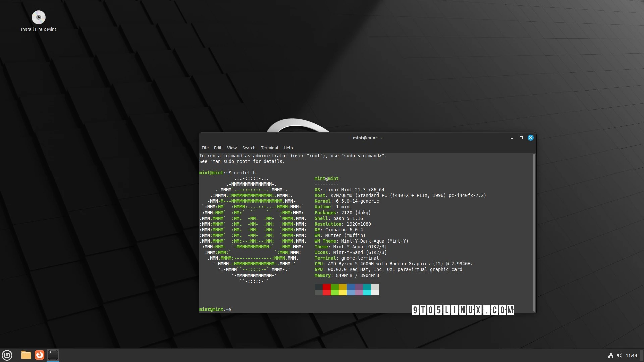Launch Firefox from the taskbar

[x=39, y=355]
